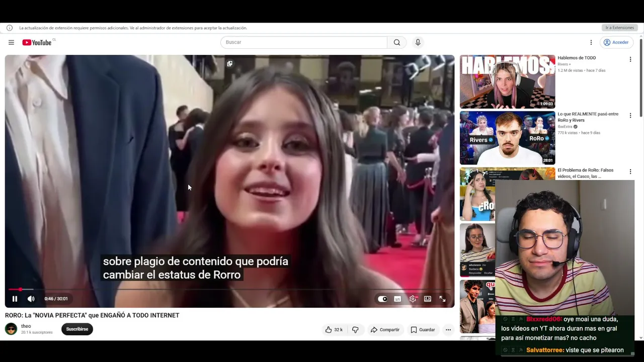Open the YouTube hamburger guide menu
The height and width of the screenshot is (362, 644).
tap(11, 42)
